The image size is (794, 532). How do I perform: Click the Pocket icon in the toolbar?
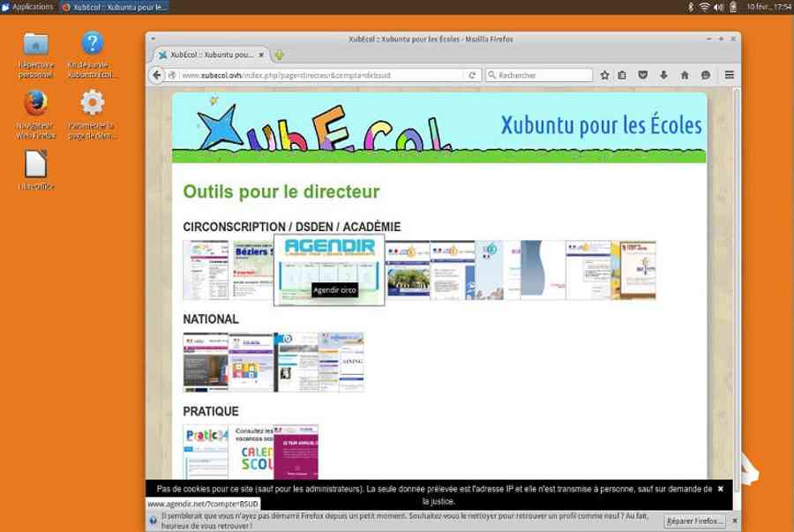click(x=643, y=75)
